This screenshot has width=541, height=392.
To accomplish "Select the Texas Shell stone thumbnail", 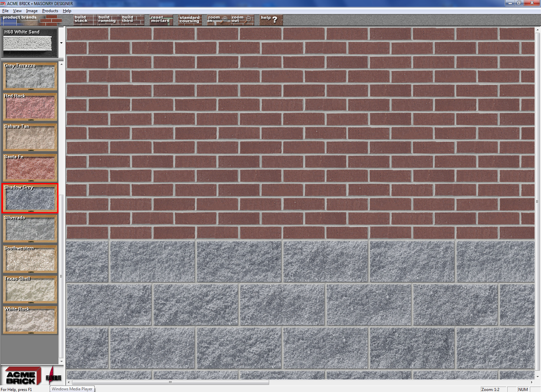I will tap(30, 290).
